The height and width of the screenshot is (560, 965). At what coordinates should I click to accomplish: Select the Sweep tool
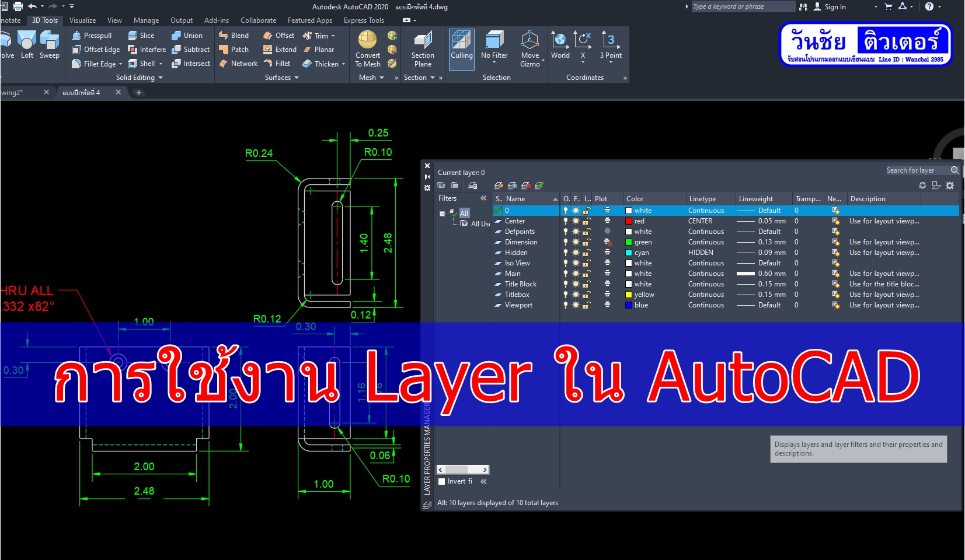[50, 45]
